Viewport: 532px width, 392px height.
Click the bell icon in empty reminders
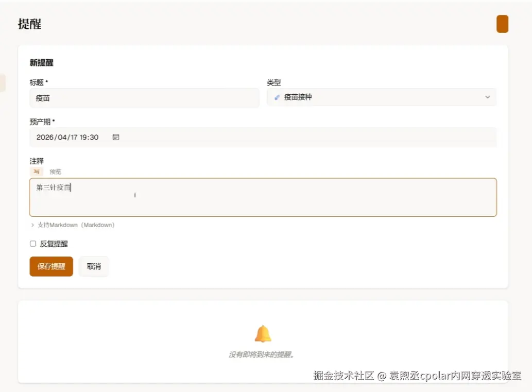point(263,334)
